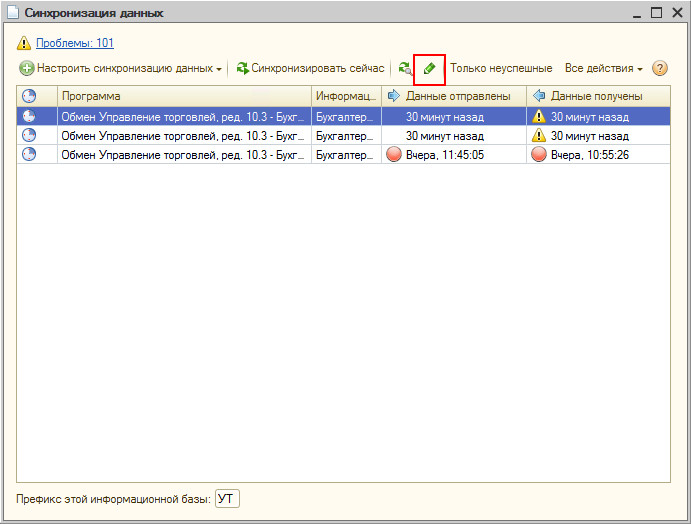
Task: Click the Вчера, 10:55:26 cell
Action: click(598, 154)
